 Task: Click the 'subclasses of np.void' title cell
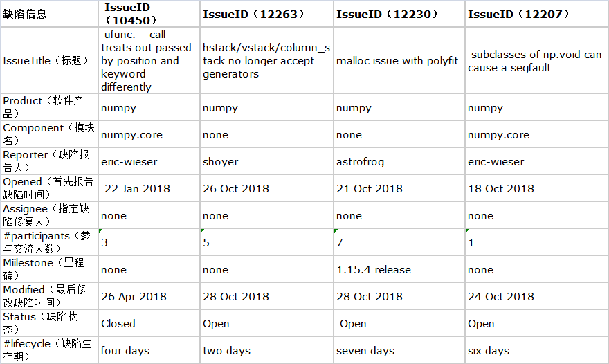tap(535, 61)
